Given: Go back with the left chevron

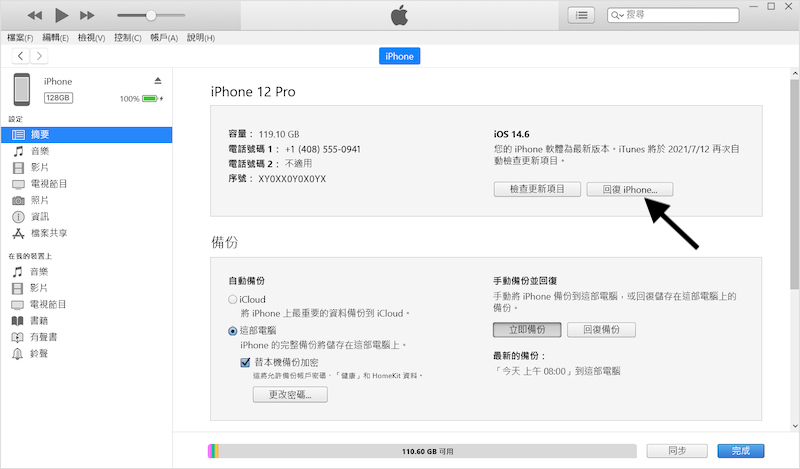Looking at the screenshot, I should pyautogui.click(x=20, y=56).
